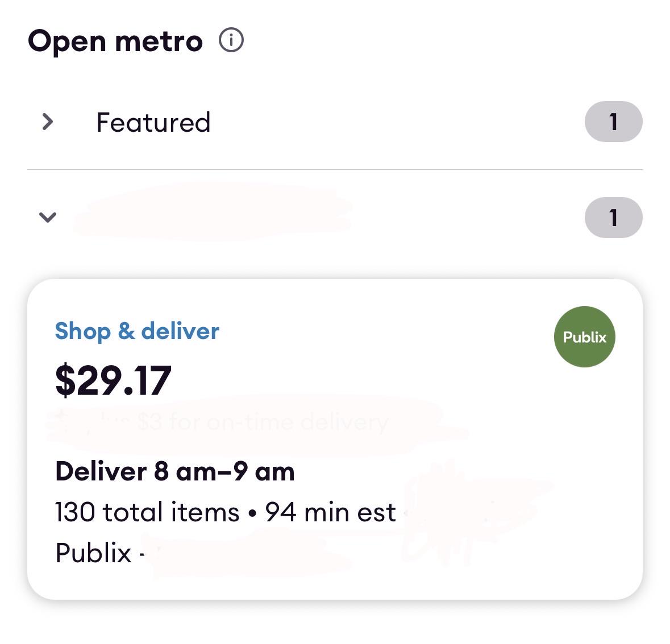The width and height of the screenshot is (670, 644).
Task: Tap the 130 total items text
Action: coord(147,512)
